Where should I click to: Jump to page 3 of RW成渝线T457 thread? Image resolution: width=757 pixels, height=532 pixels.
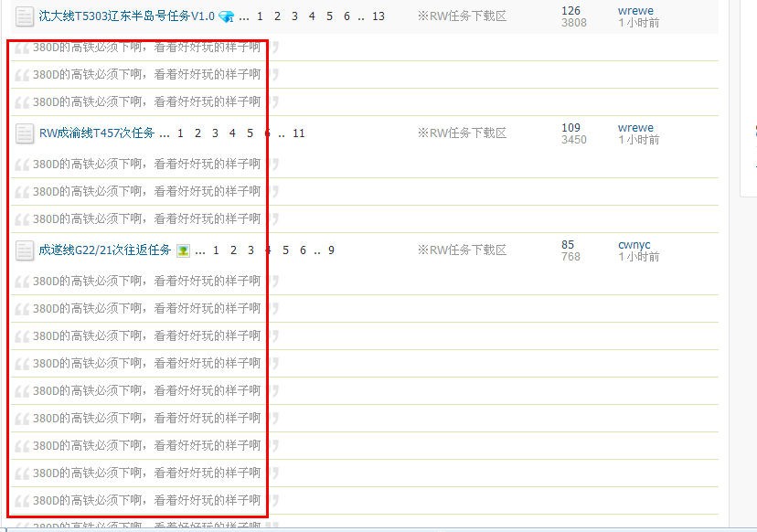point(215,133)
